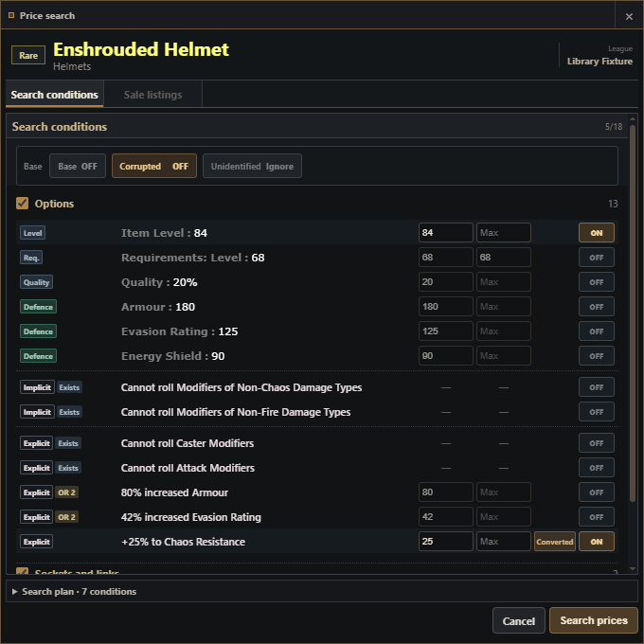This screenshot has height=644, width=644.
Task: Enable the Non-Chaos Damage Types implicit condition
Action: [597, 387]
